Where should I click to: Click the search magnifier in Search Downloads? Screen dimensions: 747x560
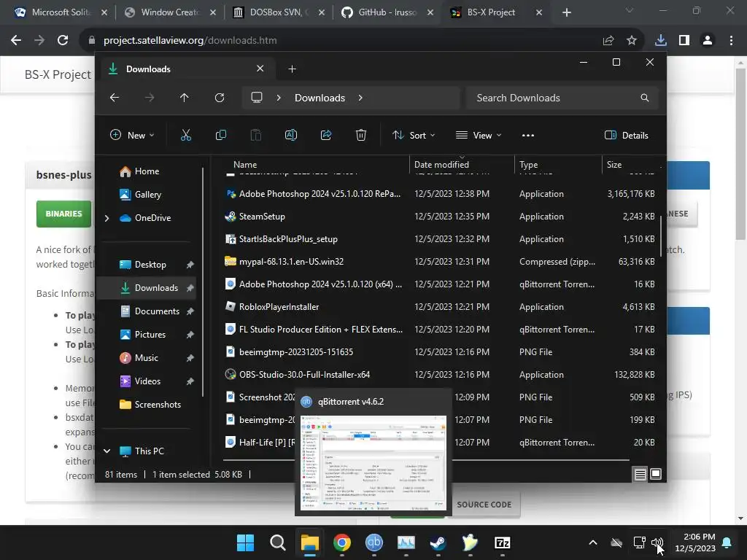click(645, 98)
